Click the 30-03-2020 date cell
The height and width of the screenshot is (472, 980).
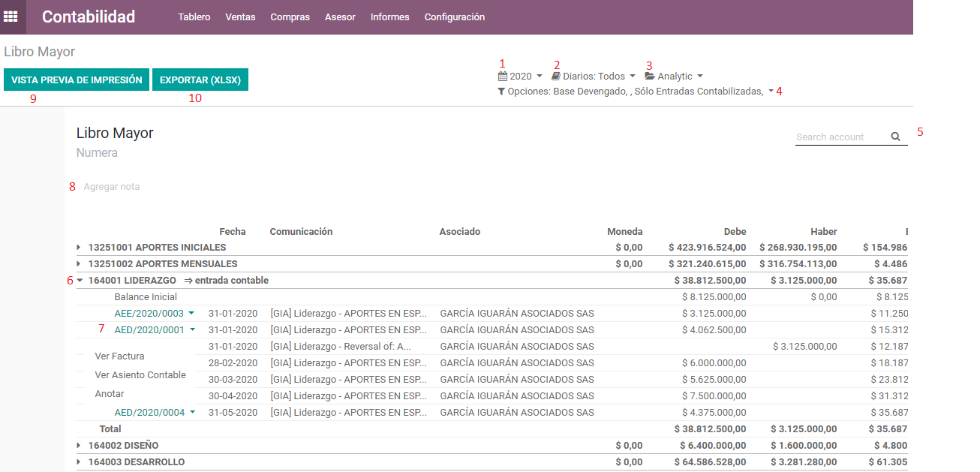coord(233,379)
